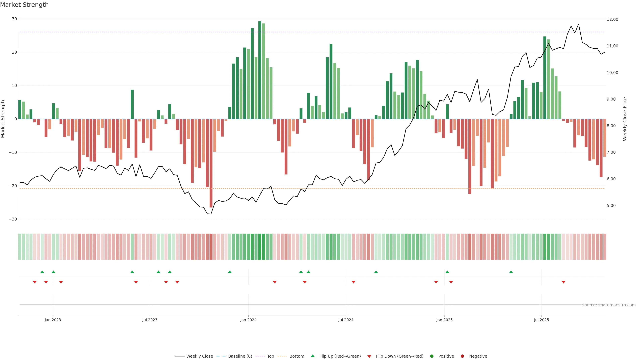Screen dimensions: 644x362
Task: Click the last red flip-down marker after Jul 2025
Action: tap(563, 282)
